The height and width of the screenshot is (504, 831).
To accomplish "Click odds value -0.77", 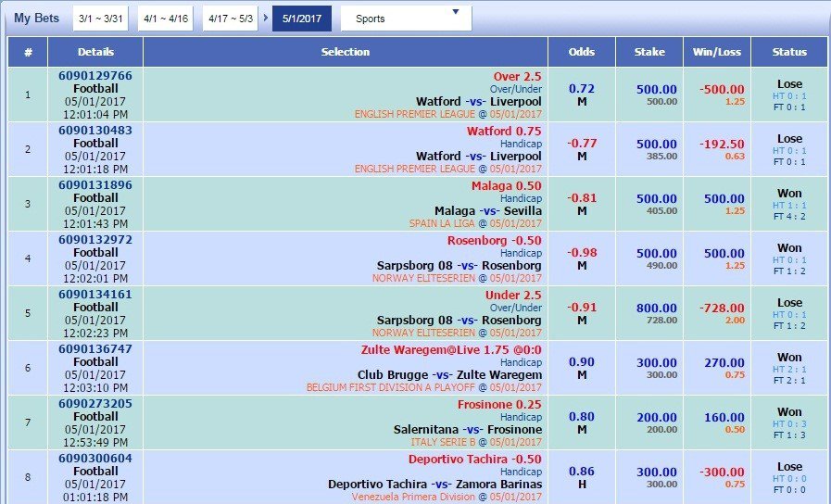I will (x=582, y=143).
